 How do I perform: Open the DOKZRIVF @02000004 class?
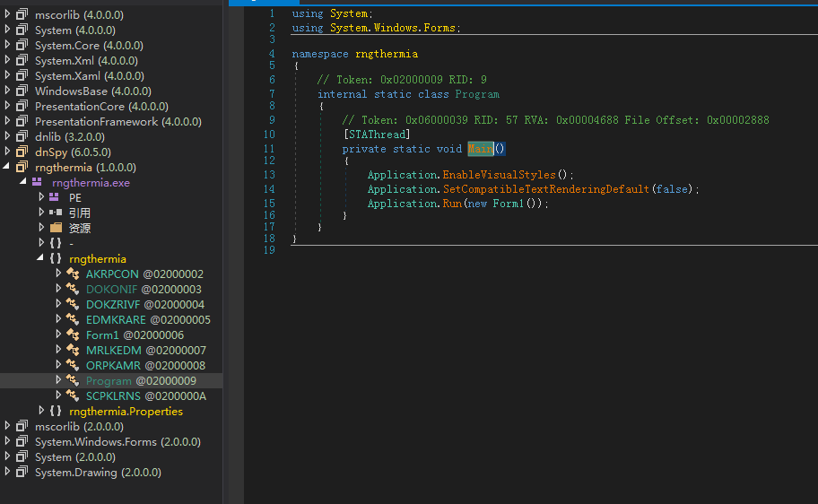[x=145, y=304]
